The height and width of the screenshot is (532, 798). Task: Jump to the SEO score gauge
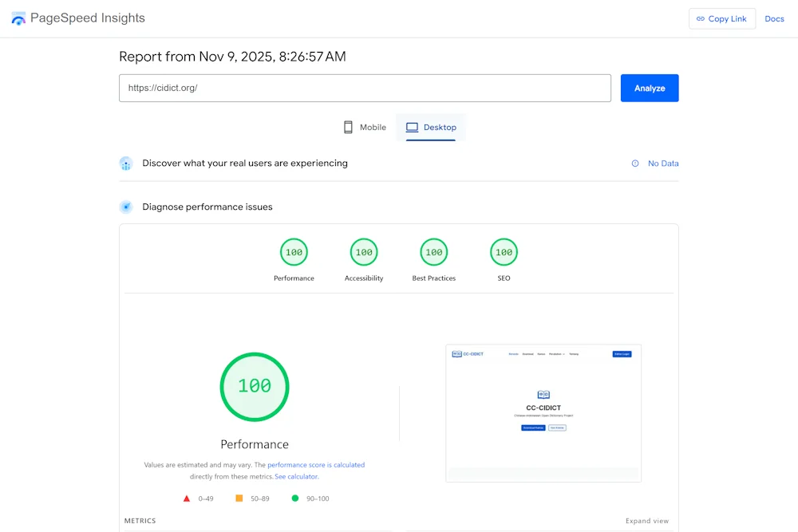pyautogui.click(x=504, y=253)
